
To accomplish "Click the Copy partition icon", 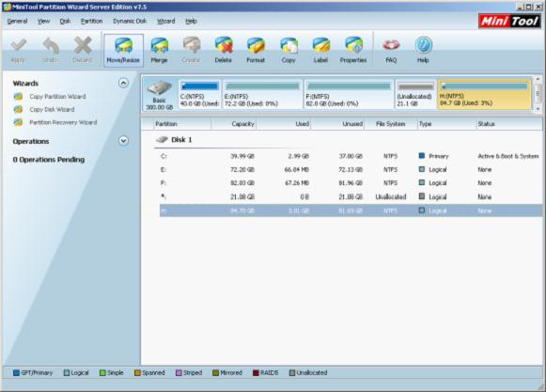I will 289,45.
